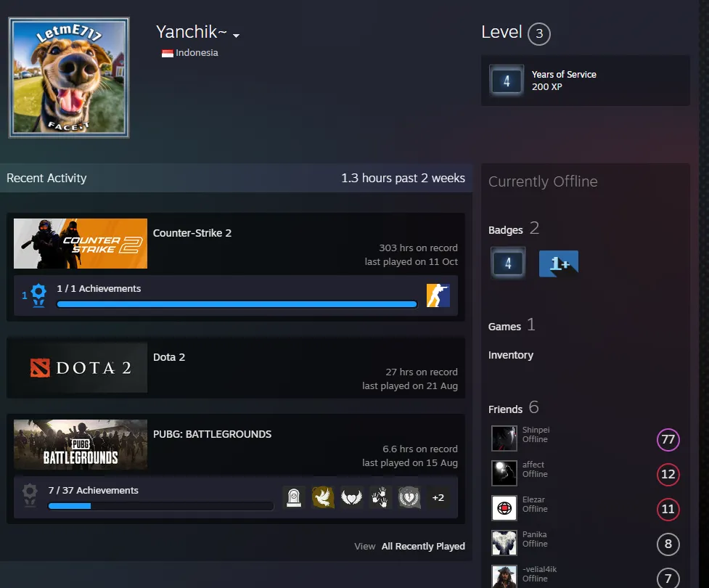Open the Level 3 circle badge
This screenshot has width=709, height=588.
[x=539, y=33]
